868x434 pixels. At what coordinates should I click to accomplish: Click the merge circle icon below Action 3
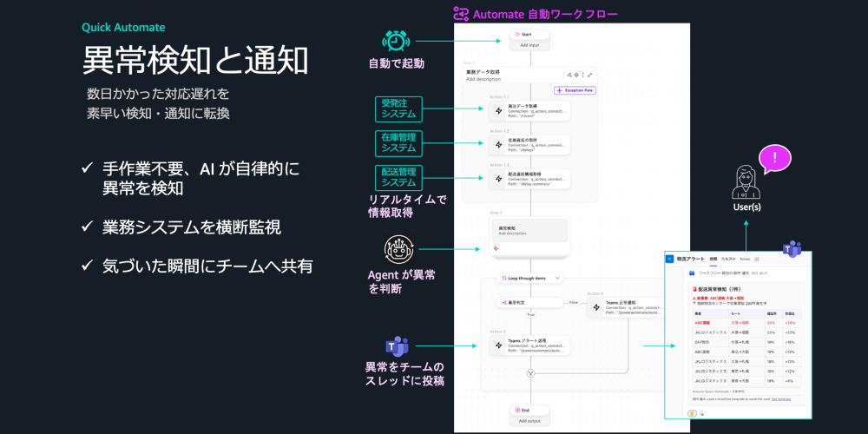click(x=530, y=373)
